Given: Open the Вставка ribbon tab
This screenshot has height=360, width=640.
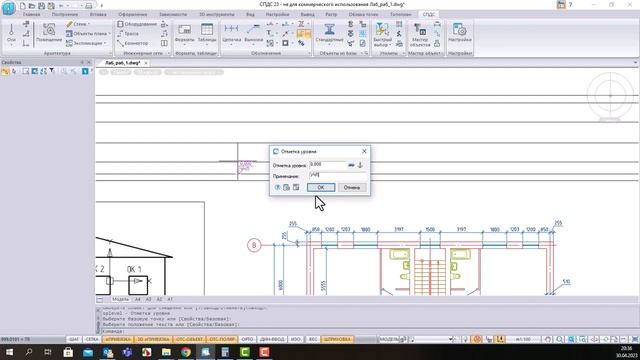Looking at the screenshot, I should tap(98, 14).
